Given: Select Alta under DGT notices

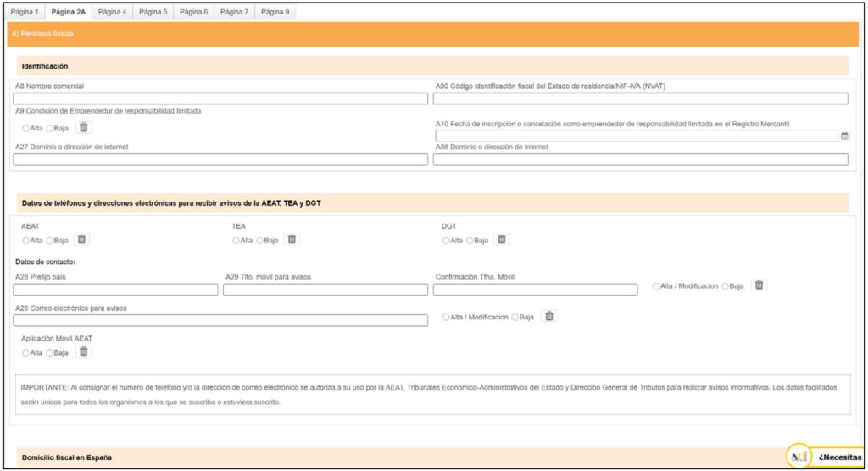Looking at the screenshot, I should [x=446, y=241].
